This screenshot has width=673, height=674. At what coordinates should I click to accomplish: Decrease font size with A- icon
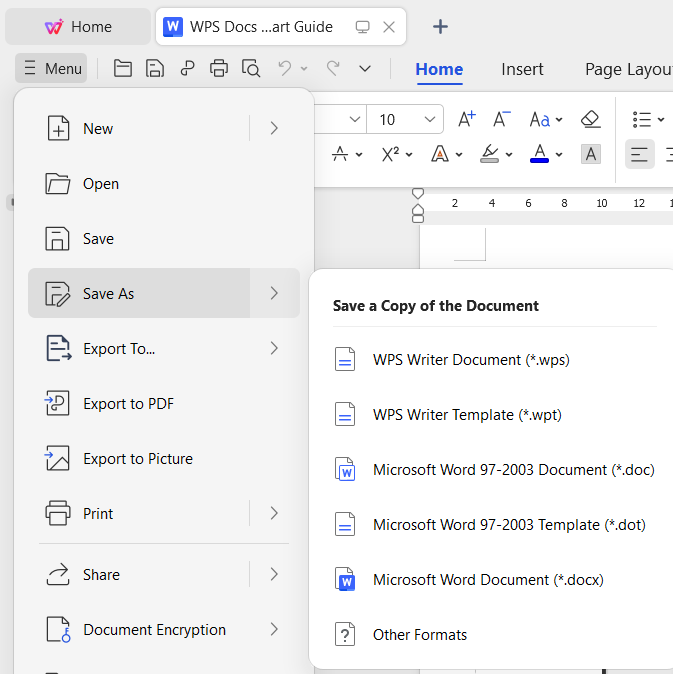click(x=502, y=119)
